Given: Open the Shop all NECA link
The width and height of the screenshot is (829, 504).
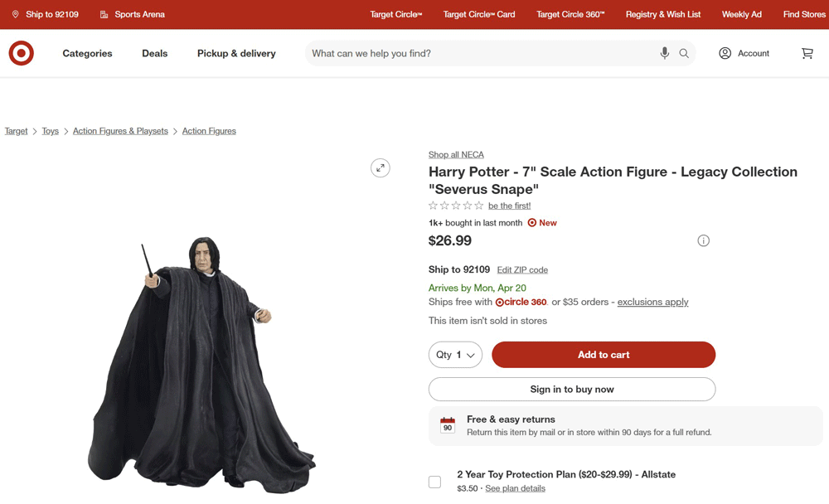Looking at the screenshot, I should coord(456,154).
